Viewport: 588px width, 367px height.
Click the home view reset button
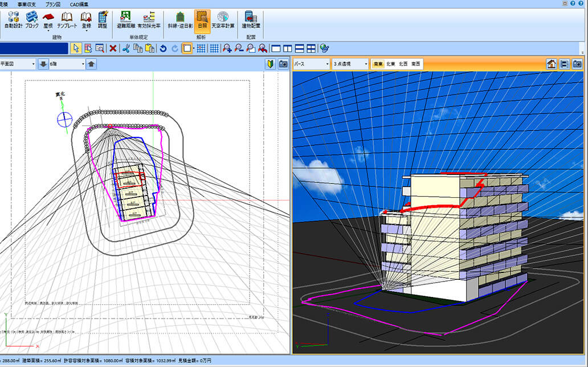click(551, 64)
